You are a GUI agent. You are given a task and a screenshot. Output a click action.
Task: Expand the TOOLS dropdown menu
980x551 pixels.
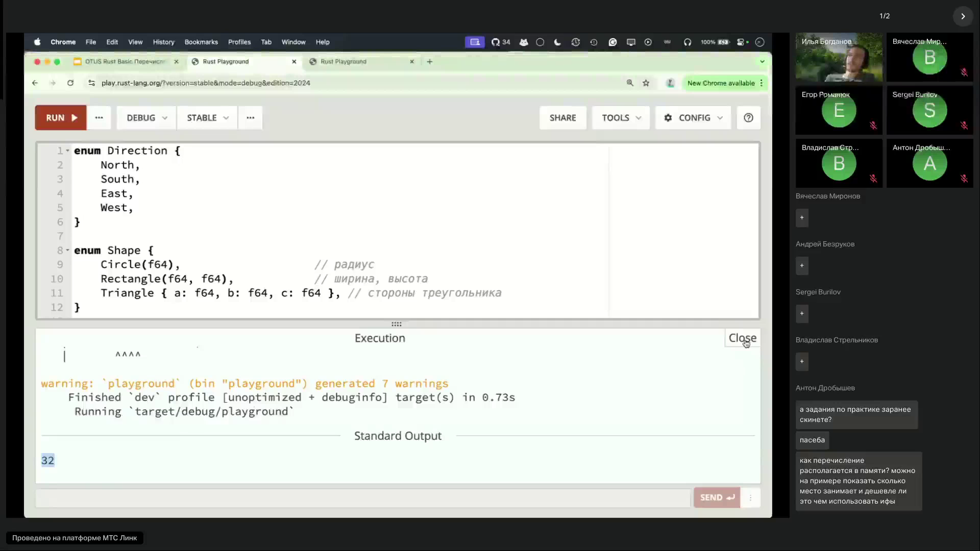click(621, 118)
